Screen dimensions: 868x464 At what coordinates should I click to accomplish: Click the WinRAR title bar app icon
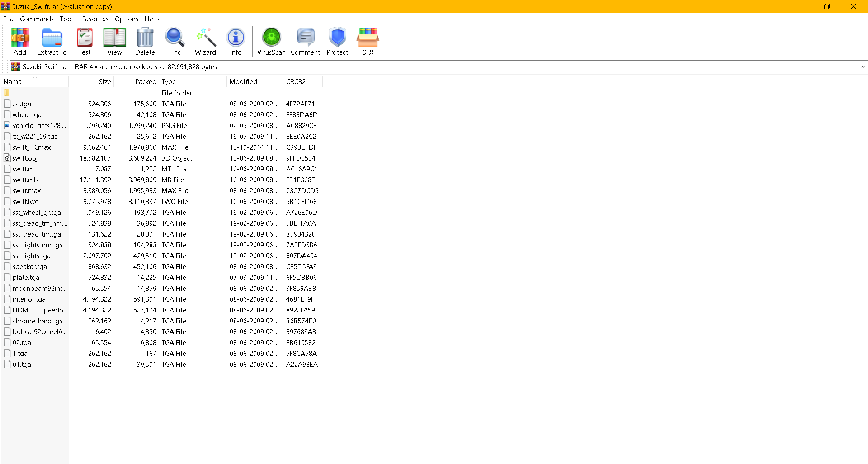point(5,6)
